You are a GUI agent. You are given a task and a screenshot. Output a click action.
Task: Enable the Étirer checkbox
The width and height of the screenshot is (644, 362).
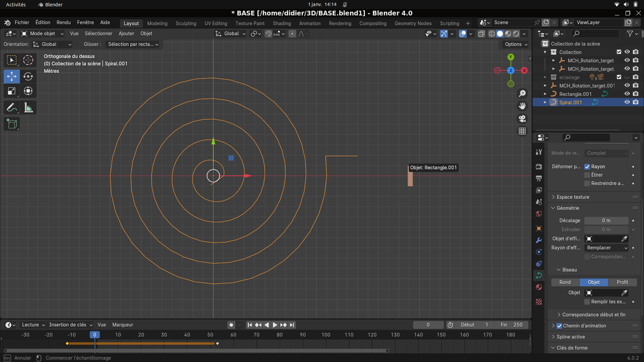click(587, 175)
